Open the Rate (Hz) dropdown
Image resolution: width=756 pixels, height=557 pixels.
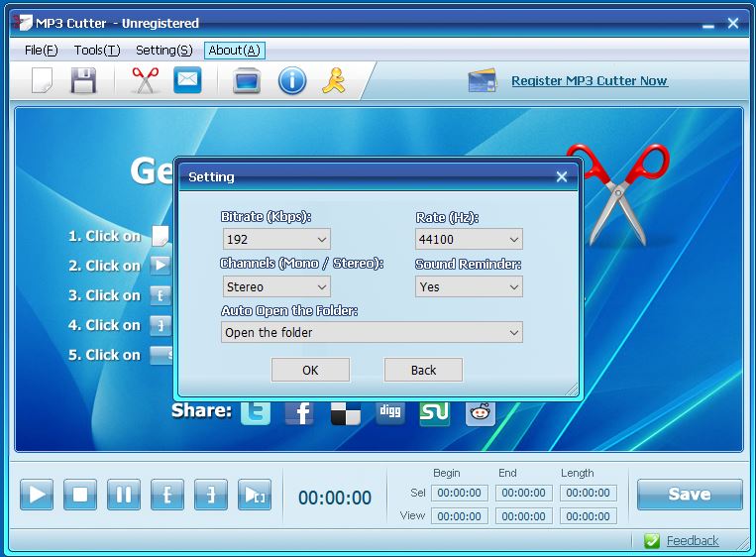469,239
